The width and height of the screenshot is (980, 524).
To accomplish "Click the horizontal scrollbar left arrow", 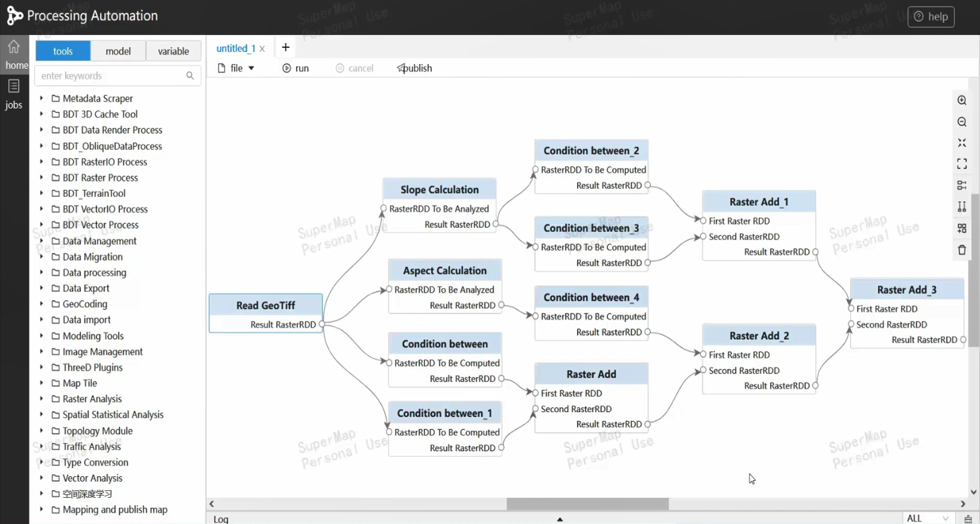I will (x=212, y=504).
